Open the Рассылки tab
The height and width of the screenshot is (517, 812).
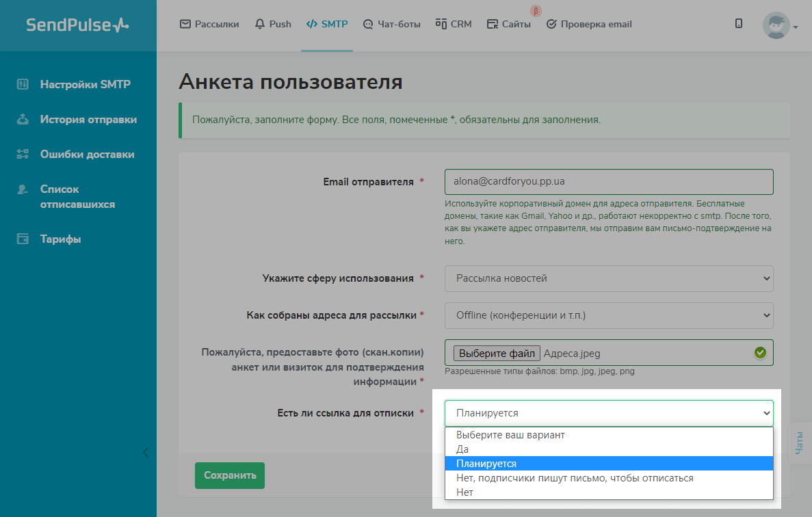click(x=209, y=24)
